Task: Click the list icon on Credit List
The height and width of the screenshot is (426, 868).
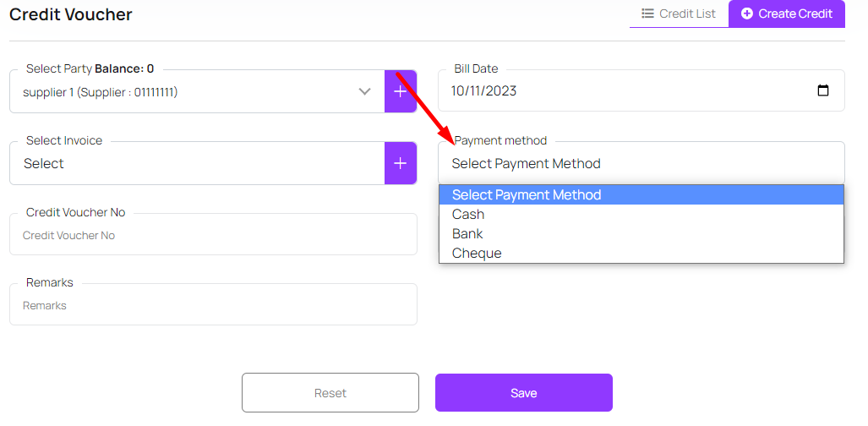Action: point(647,14)
